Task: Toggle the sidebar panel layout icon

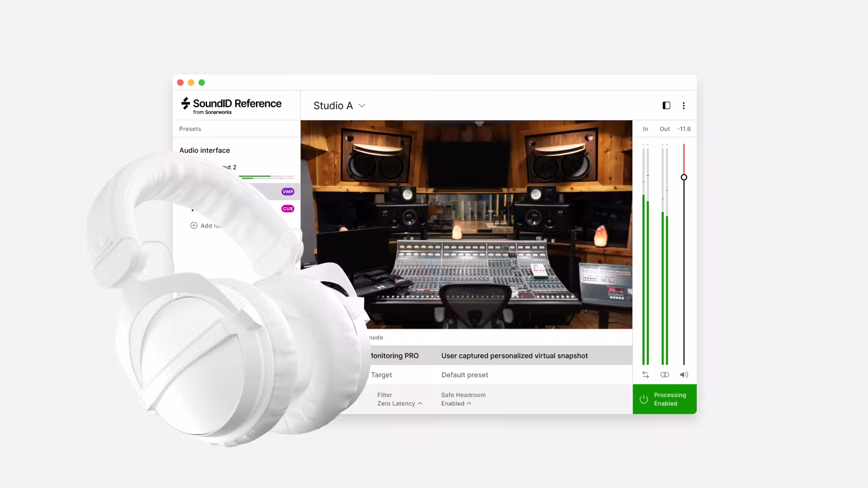Action: click(x=666, y=106)
